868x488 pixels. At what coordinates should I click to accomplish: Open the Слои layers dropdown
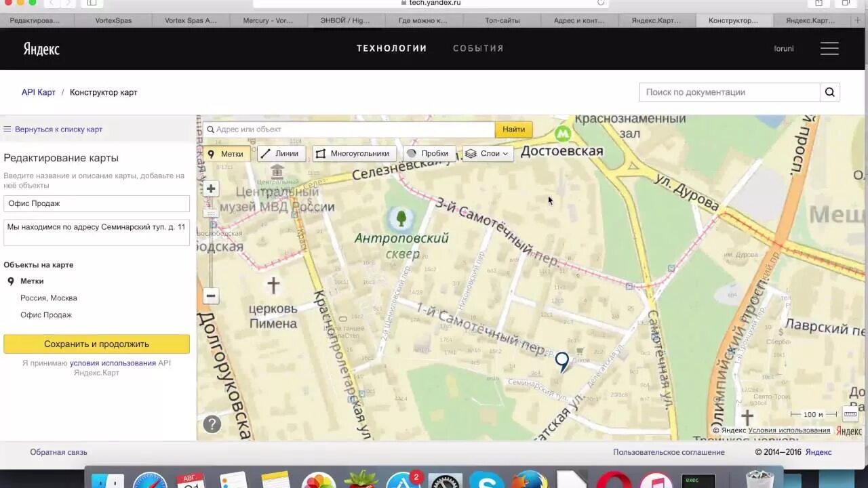click(487, 154)
